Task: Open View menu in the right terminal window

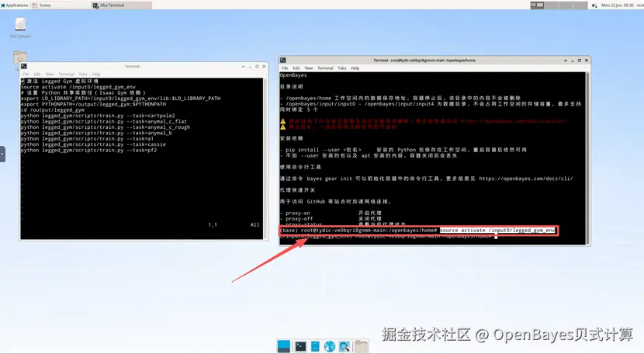Action: (x=309, y=68)
